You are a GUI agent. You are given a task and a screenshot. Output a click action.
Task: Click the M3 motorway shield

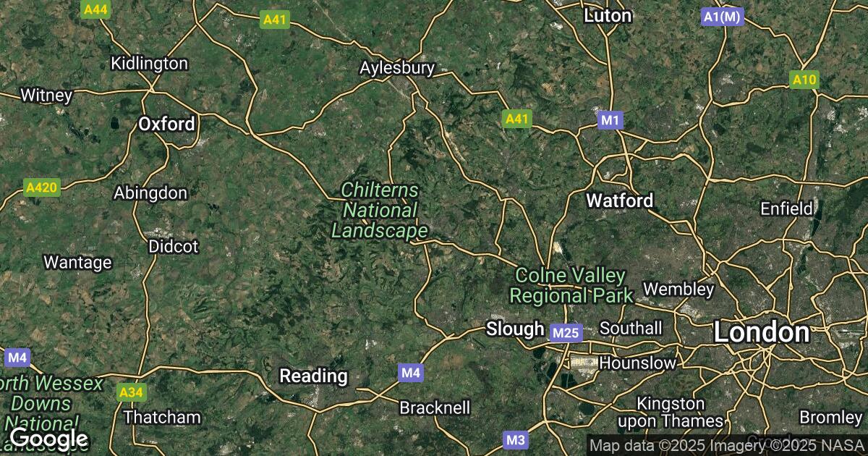(515, 439)
